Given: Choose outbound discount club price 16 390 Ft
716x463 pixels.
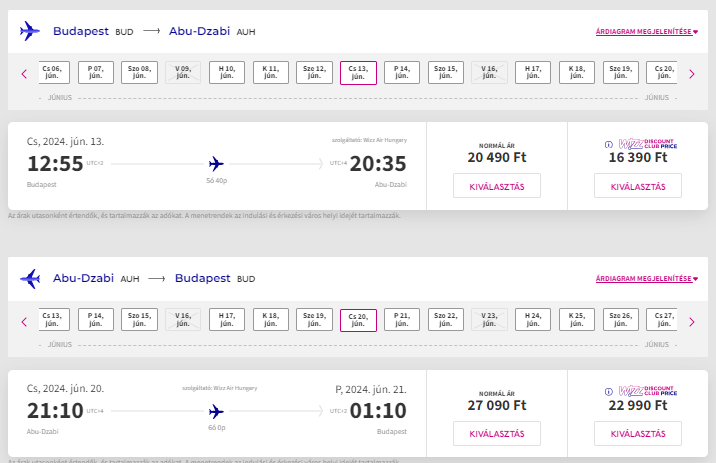Looking at the screenshot, I should coord(638,185).
